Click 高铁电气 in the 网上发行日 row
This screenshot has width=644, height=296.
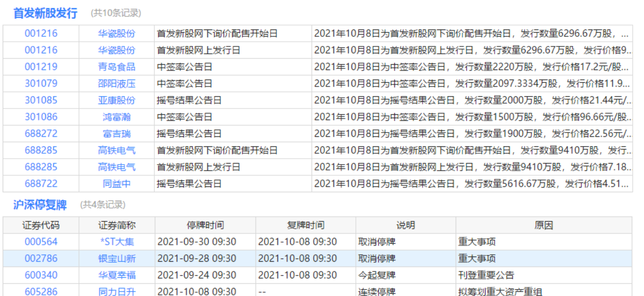(117, 167)
